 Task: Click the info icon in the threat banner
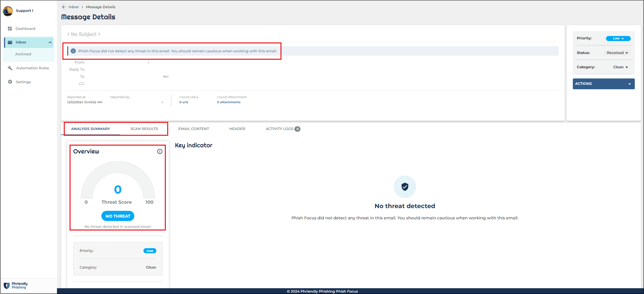(73, 51)
